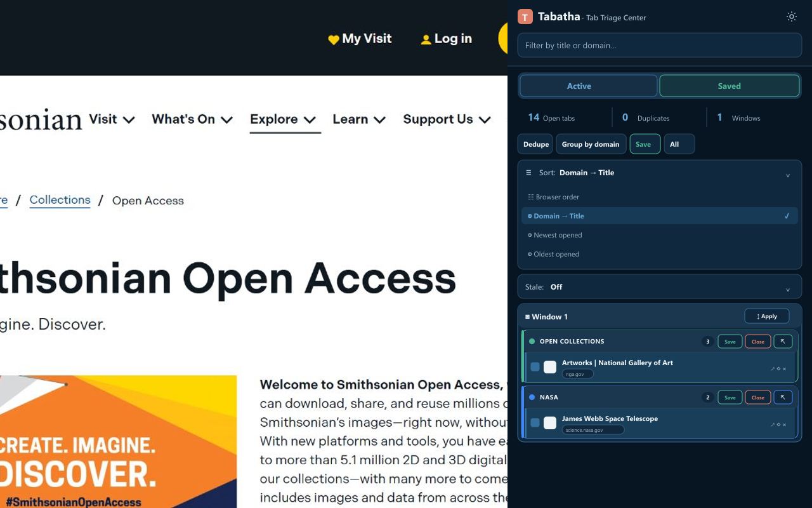Click the heart icon beside My Visit

tap(334, 40)
